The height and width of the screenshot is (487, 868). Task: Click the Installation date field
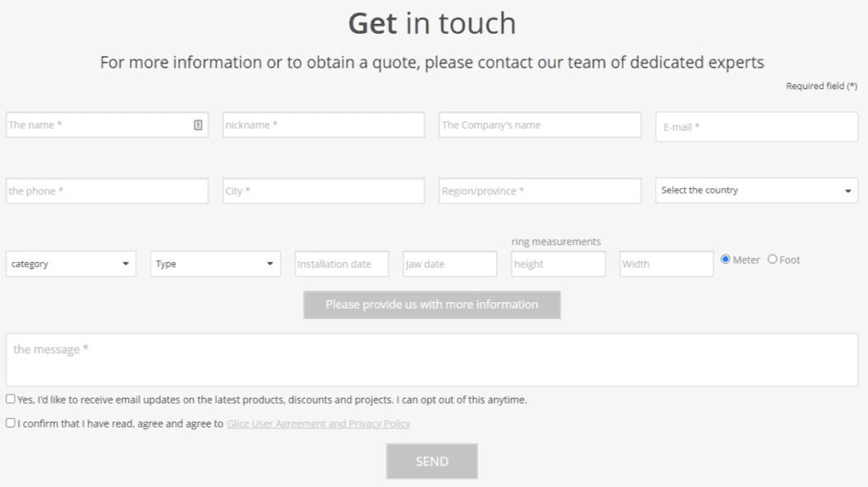click(x=342, y=264)
